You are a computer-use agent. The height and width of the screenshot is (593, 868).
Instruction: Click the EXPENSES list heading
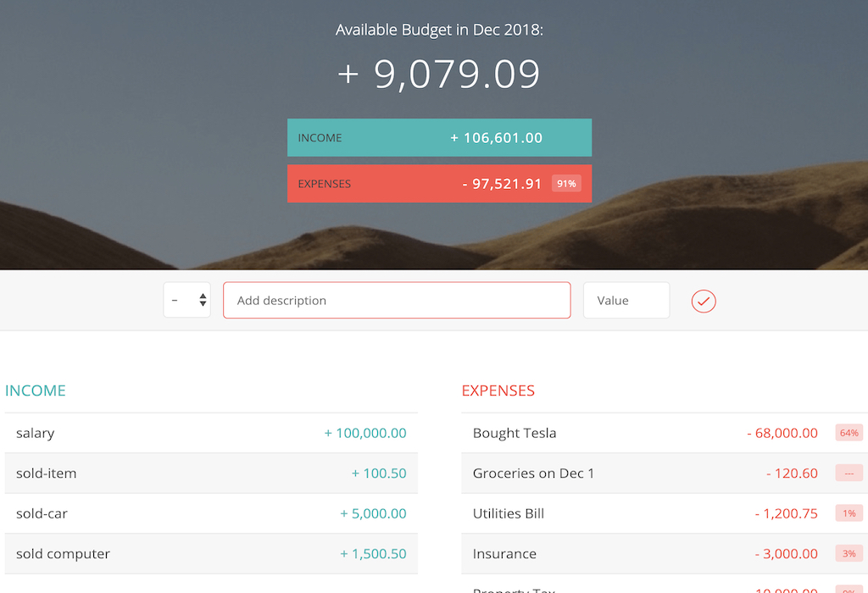coord(498,391)
